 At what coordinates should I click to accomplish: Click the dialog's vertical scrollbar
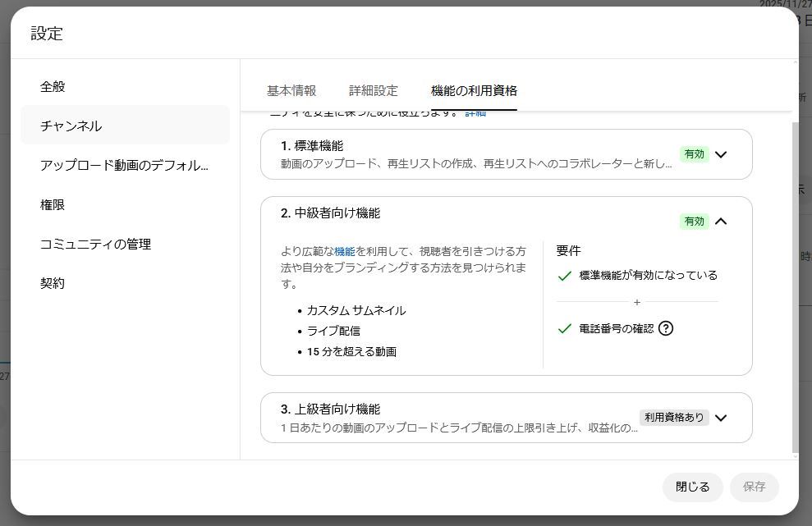pyautogui.click(x=794, y=287)
